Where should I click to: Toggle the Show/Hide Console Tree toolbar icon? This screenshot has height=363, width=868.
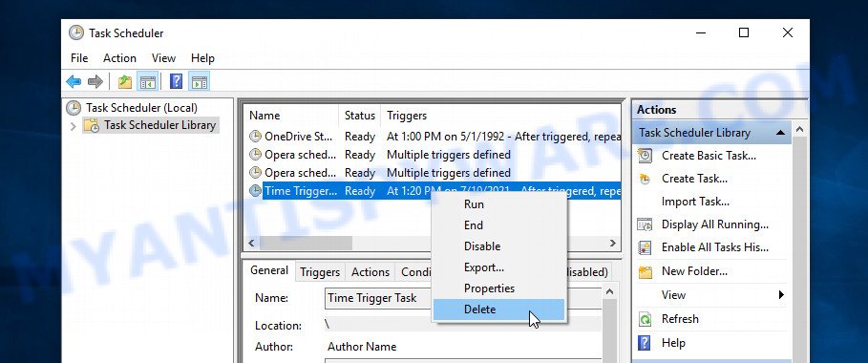click(148, 82)
